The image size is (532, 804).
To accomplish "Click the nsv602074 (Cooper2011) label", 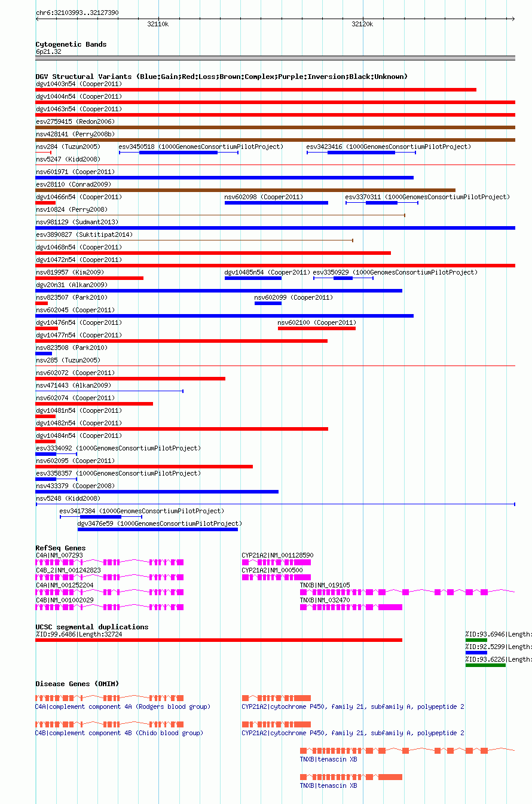I will (x=75, y=398).
